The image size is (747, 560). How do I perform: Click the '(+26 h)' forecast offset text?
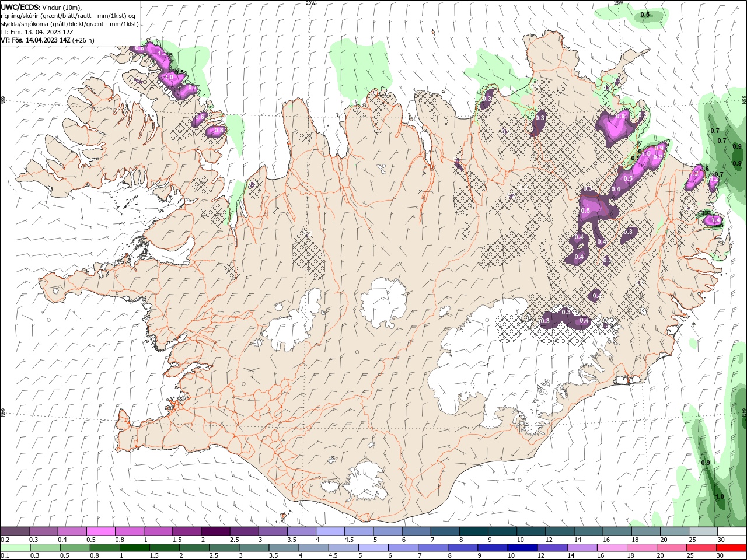click(83, 40)
